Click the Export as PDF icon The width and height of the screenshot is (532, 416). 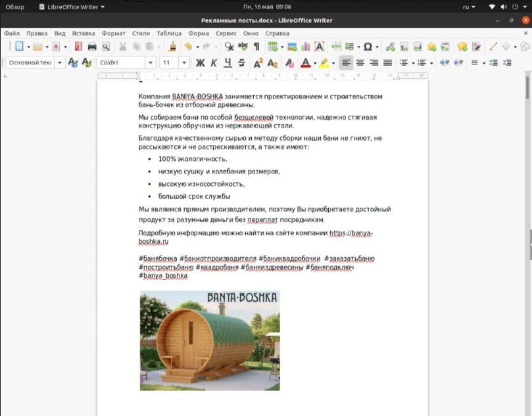[78, 47]
